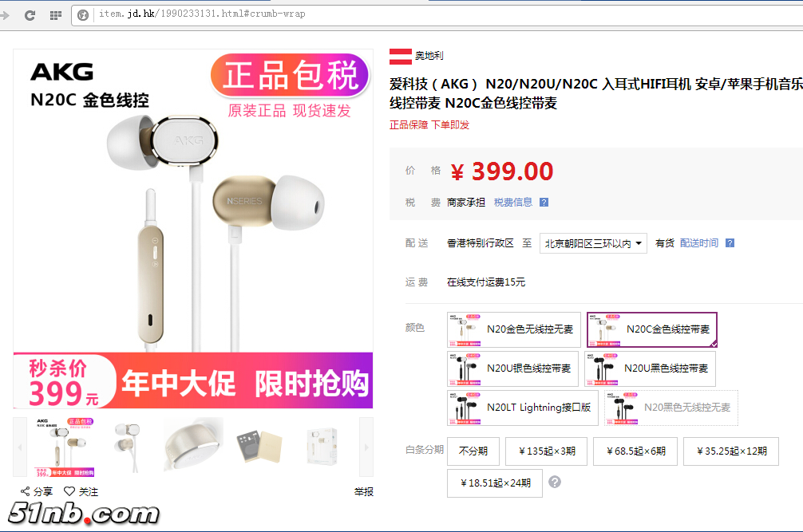
Task: Choose the N20LT Lightning version
Action: [522, 408]
